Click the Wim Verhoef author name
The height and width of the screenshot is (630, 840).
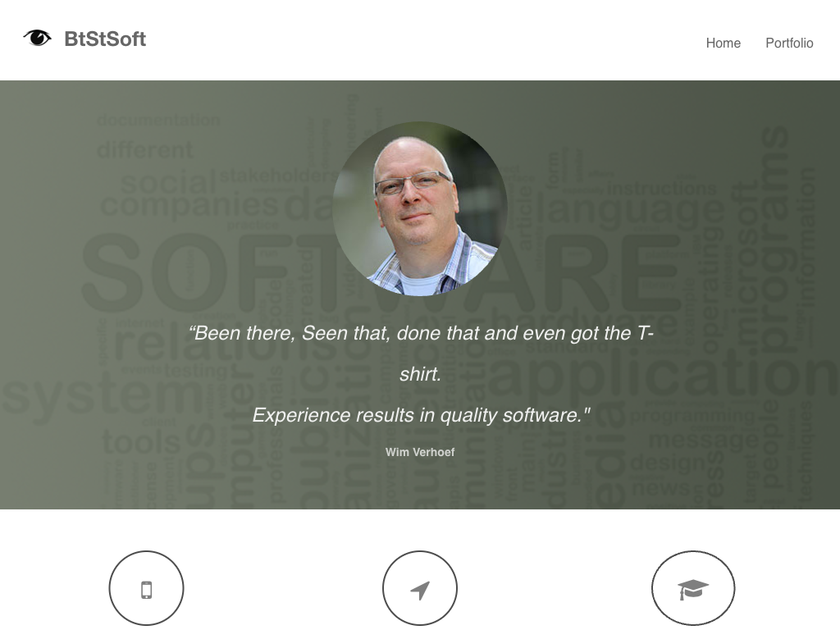tap(420, 452)
